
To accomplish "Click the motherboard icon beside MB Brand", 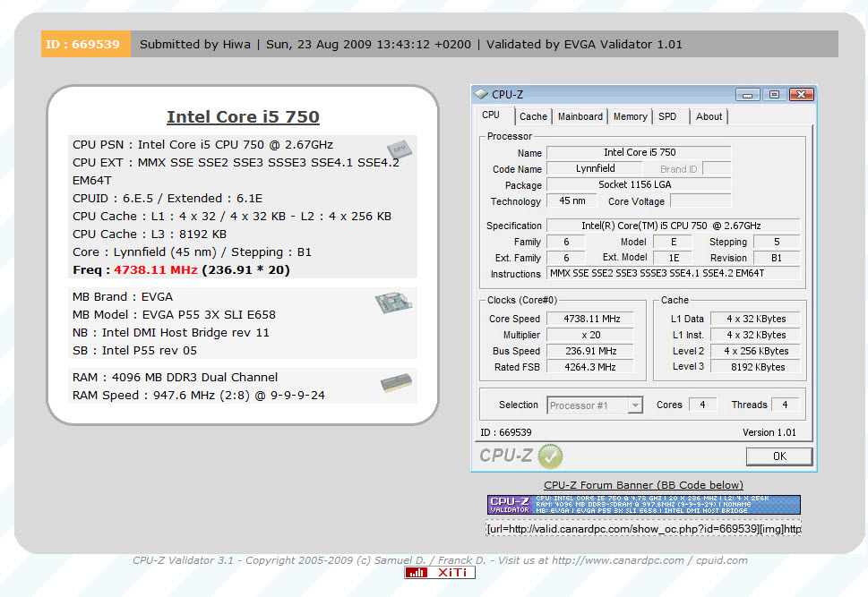I will 393,303.
